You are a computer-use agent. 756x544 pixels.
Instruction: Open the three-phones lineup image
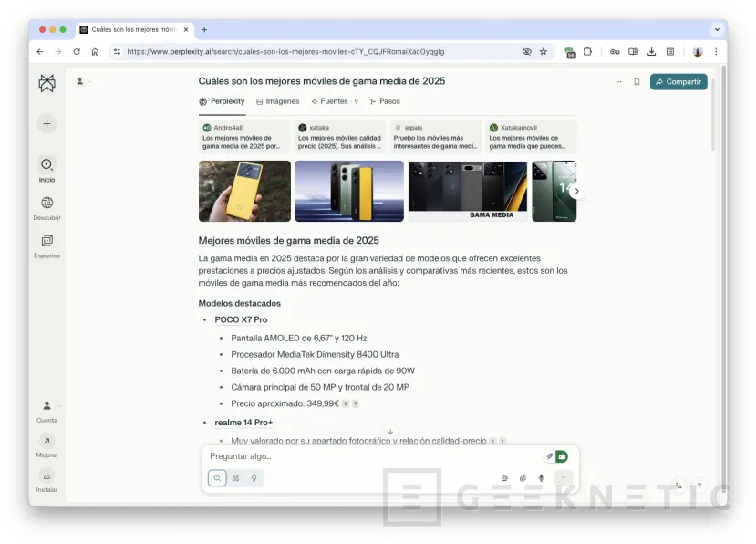pyautogui.click(x=349, y=191)
